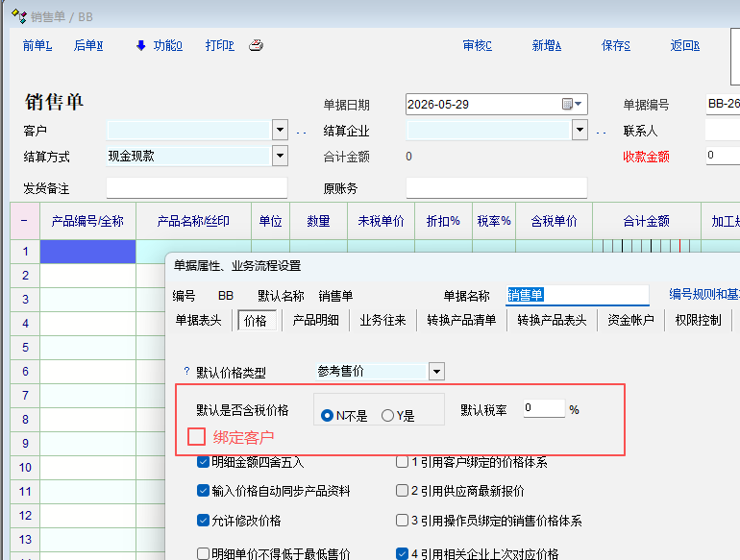Toggle 4 引用相关企业上次对应价格 checkbox
Viewport: 740px width, 560px height.
[402, 553]
